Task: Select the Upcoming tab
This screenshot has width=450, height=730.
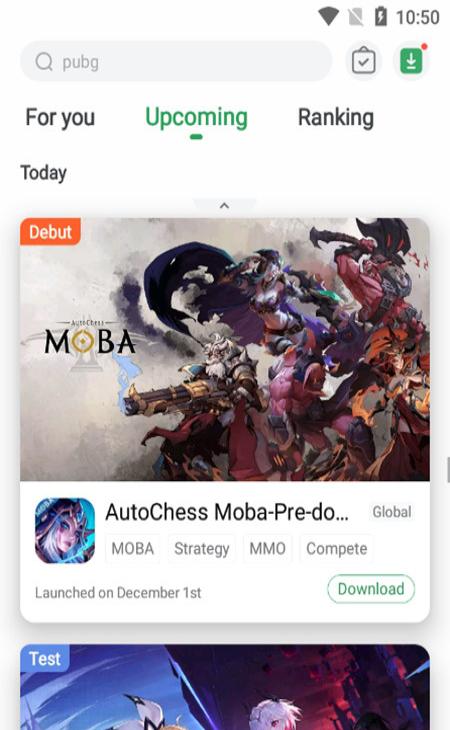Action: [196, 118]
